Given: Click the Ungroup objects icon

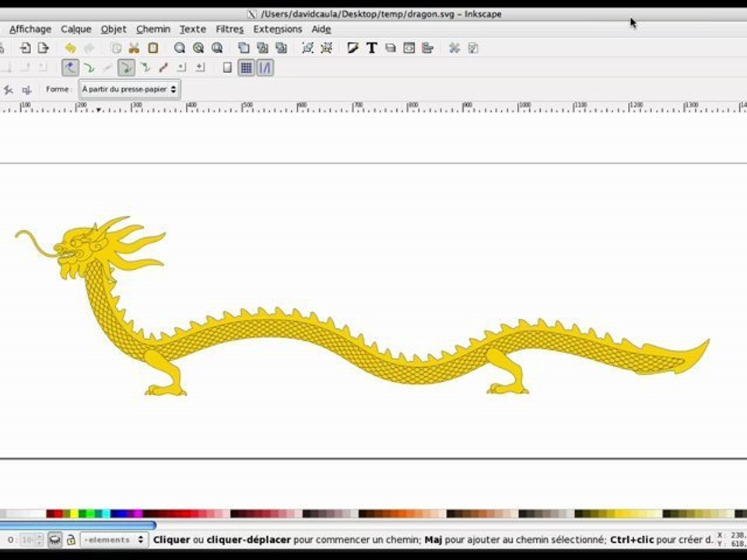Looking at the screenshot, I should (x=326, y=47).
